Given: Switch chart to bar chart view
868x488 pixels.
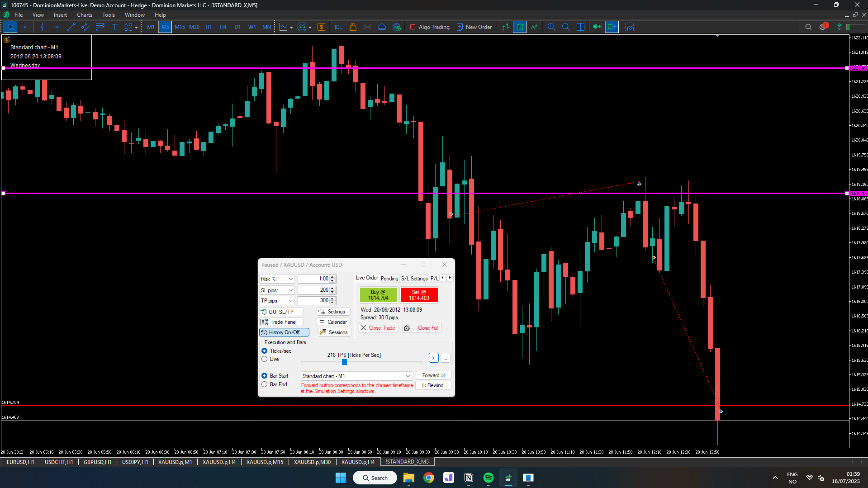Looking at the screenshot, I should pos(505,27).
